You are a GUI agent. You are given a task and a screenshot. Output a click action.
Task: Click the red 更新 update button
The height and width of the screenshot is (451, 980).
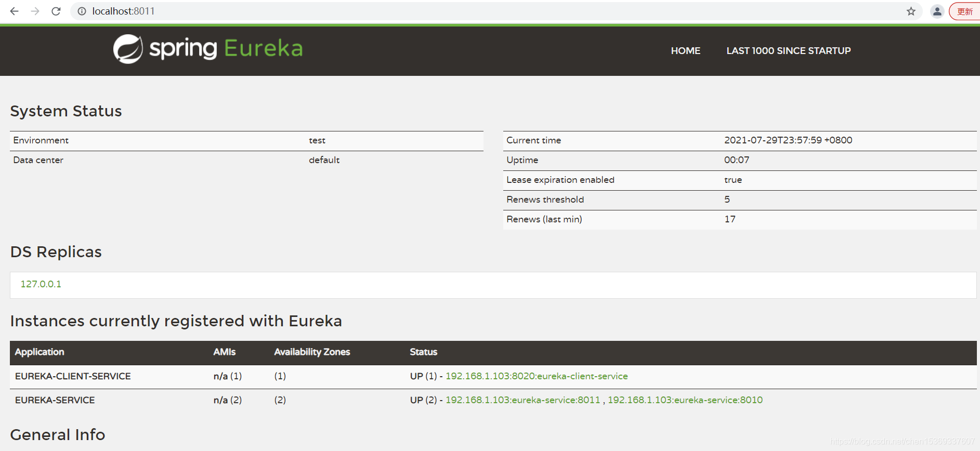pyautogui.click(x=965, y=11)
